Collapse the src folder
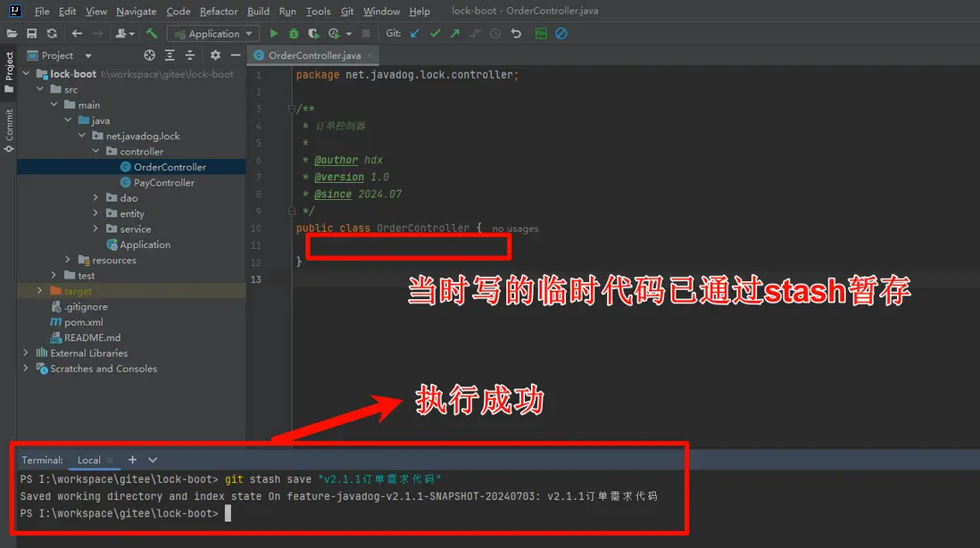The width and height of the screenshot is (980, 548). click(40, 89)
